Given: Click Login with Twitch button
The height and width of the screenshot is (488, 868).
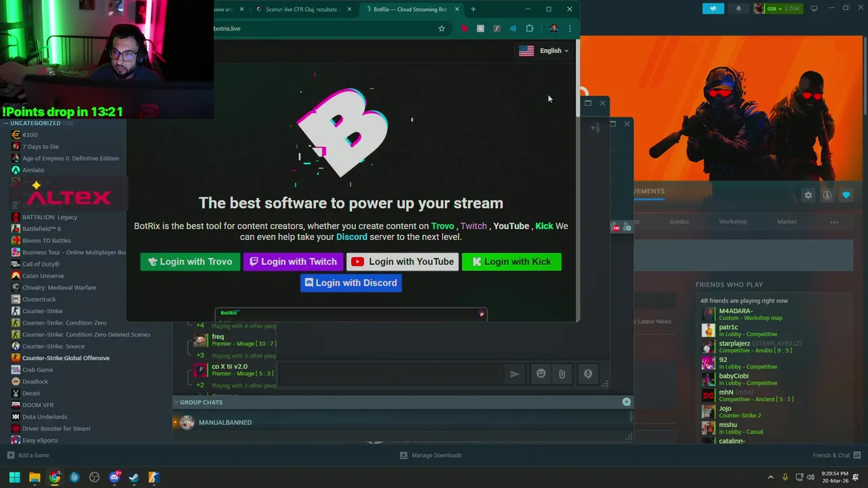Looking at the screenshot, I should (293, 262).
